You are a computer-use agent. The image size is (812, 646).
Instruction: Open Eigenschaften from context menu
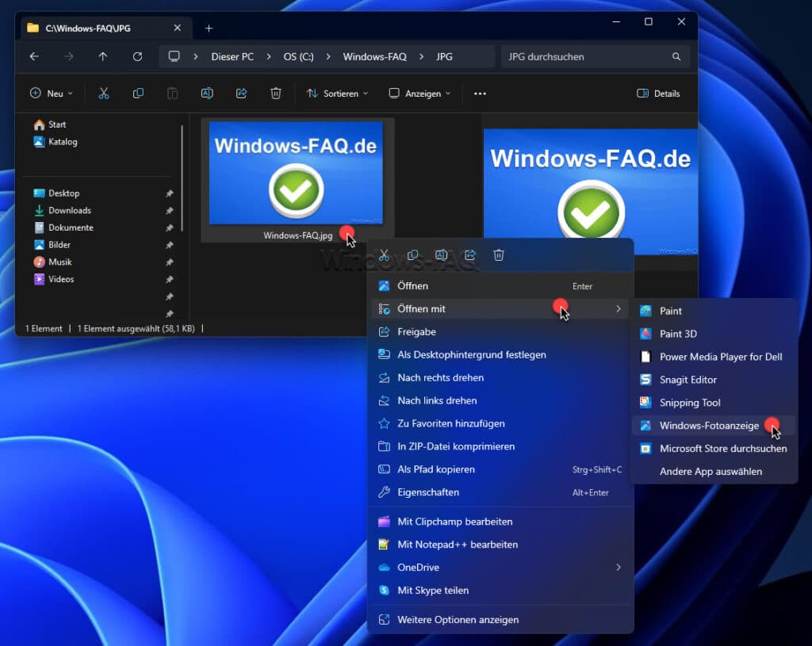pyautogui.click(x=500, y=492)
